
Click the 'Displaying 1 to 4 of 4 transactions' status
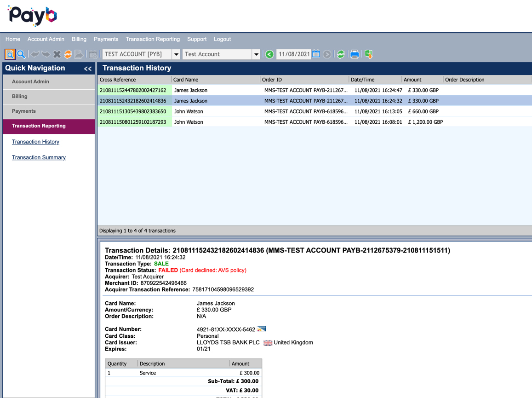(137, 231)
